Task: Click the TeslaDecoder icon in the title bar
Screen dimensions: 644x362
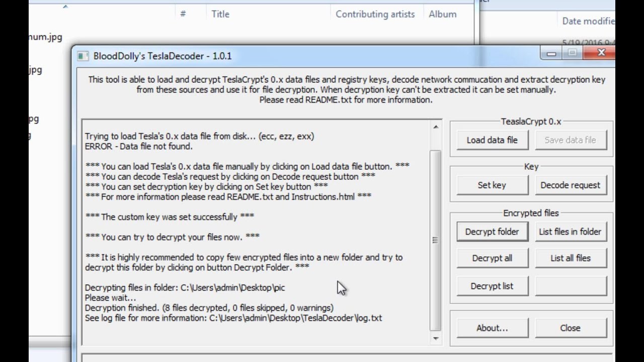Action: (83, 56)
